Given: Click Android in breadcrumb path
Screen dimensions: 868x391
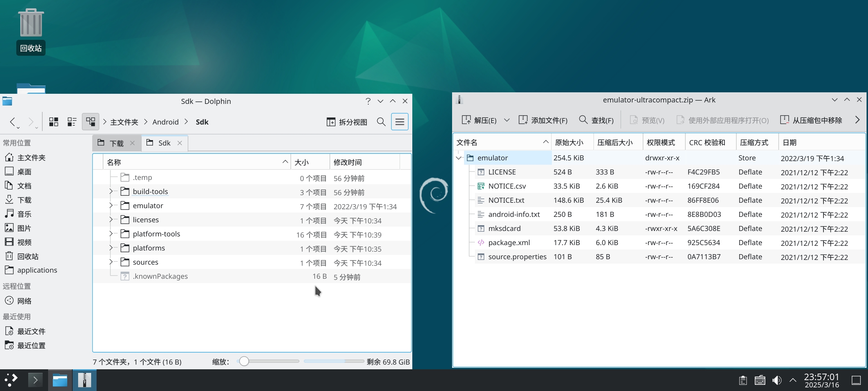Looking at the screenshot, I should [x=165, y=122].
